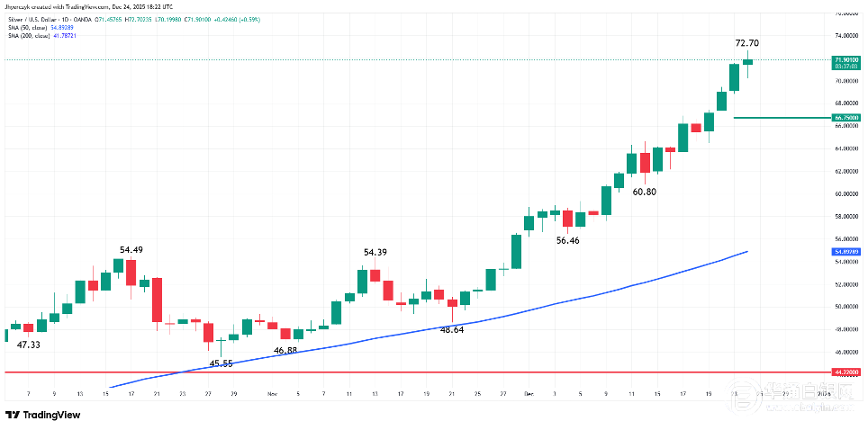The image size is (868, 430).
Task: Click the 54.49 peak price annotation
Action: pos(132,249)
